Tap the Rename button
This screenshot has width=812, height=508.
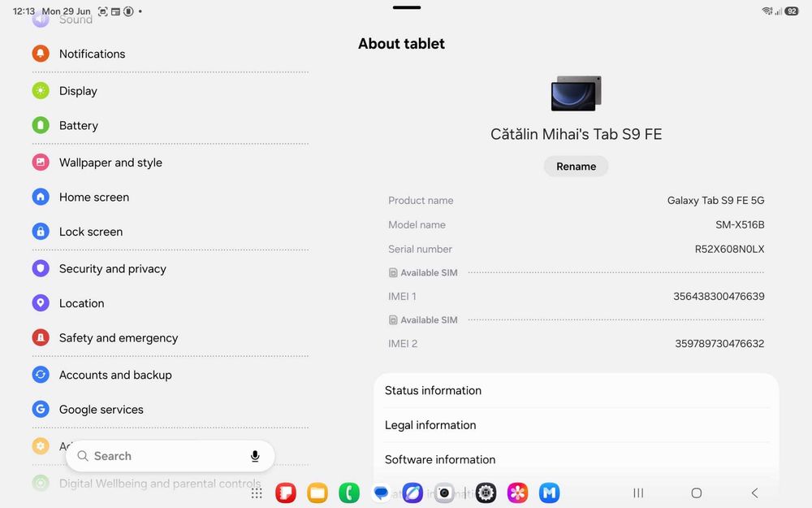point(576,167)
